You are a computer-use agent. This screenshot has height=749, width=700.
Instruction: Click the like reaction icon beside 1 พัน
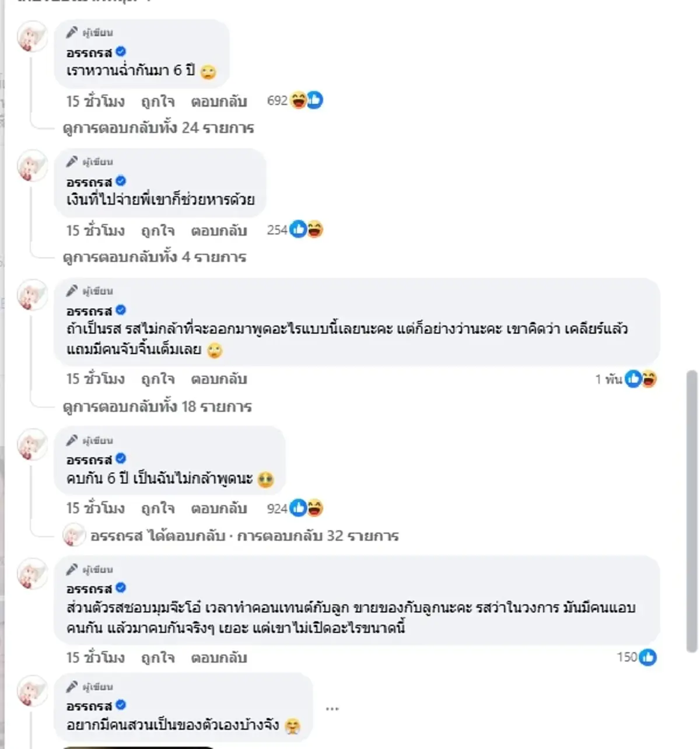point(632,379)
